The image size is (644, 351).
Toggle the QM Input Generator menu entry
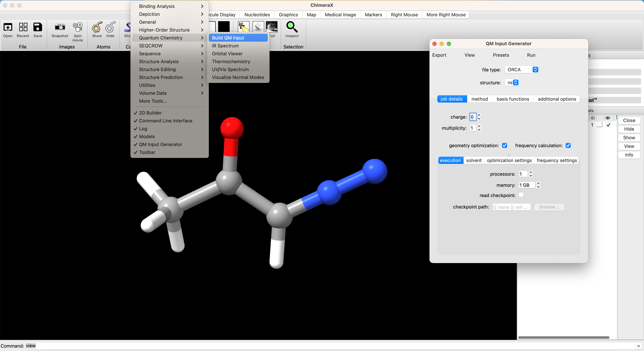[169, 144]
